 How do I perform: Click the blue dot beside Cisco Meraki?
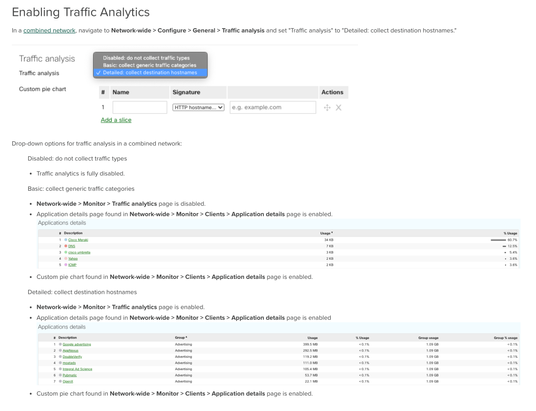coord(66,240)
